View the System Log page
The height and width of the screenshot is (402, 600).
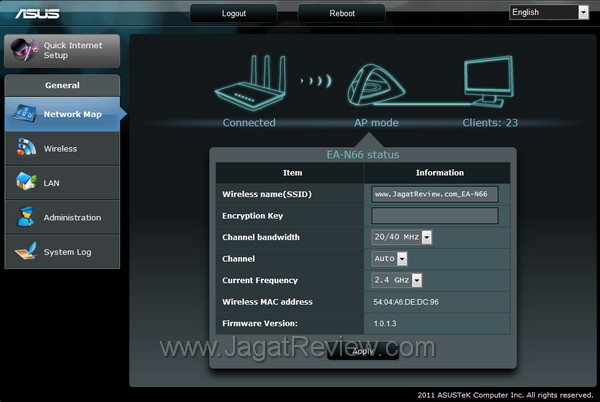point(62,252)
